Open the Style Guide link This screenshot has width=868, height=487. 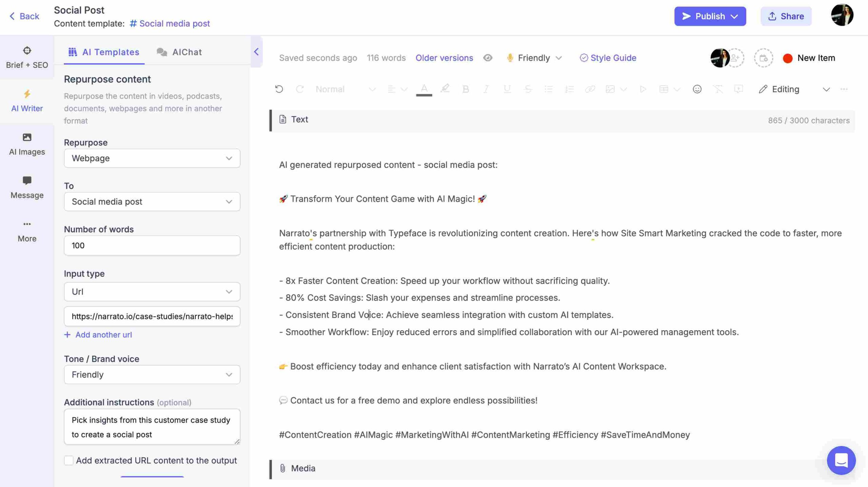click(608, 58)
